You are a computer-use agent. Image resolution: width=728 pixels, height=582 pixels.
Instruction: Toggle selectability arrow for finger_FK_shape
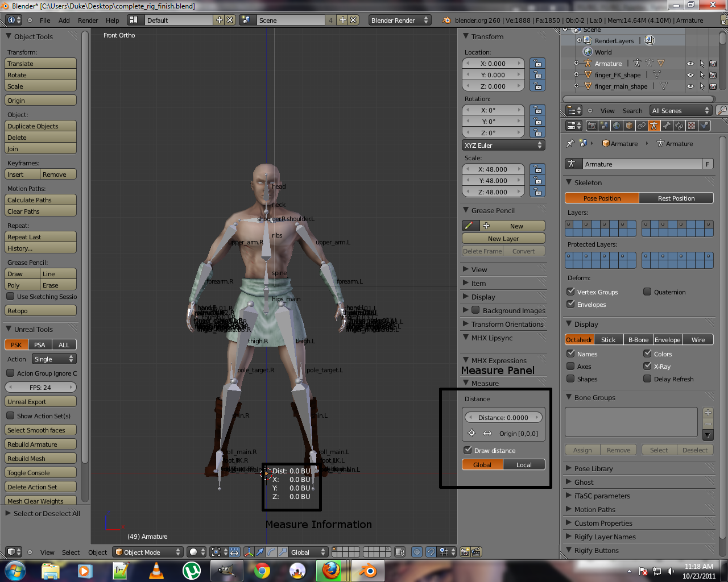[x=702, y=75]
